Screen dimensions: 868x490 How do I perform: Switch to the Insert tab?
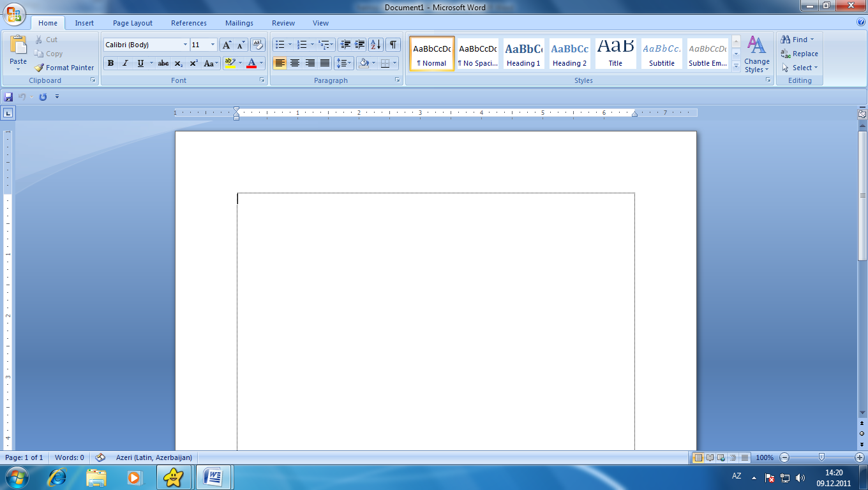[84, 23]
